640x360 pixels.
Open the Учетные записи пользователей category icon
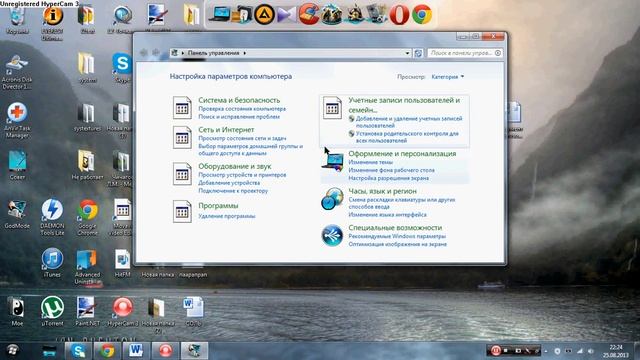coord(332,108)
